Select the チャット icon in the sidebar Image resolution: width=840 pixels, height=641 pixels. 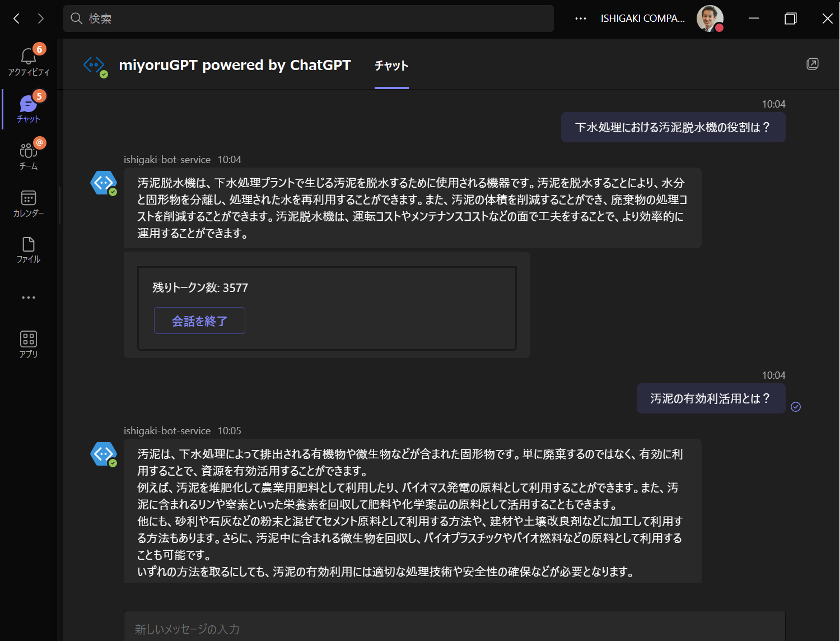click(x=28, y=104)
